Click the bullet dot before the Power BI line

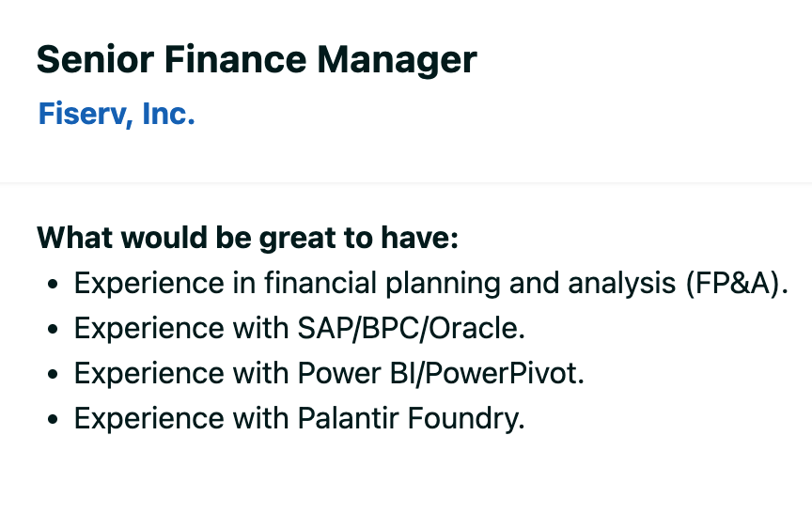point(53,374)
